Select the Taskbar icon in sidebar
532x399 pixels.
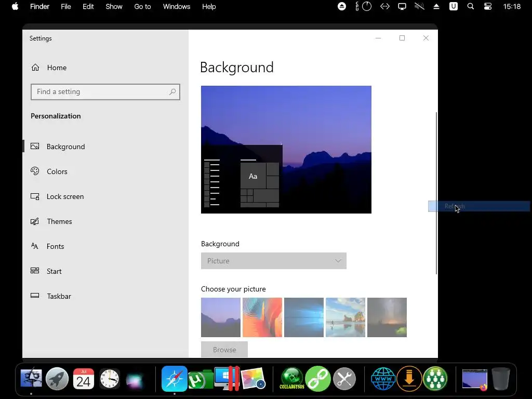pyautogui.click(x=35, y=296)
